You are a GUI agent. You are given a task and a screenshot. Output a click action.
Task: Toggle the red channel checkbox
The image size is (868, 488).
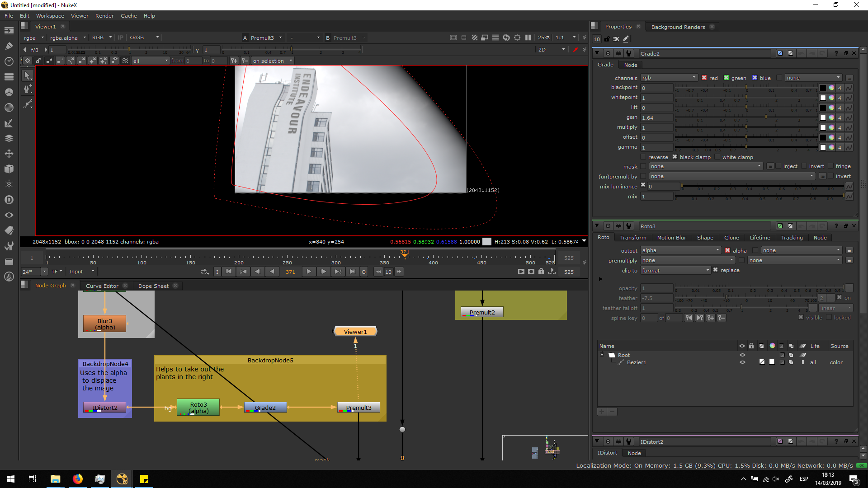click(704, 78)
